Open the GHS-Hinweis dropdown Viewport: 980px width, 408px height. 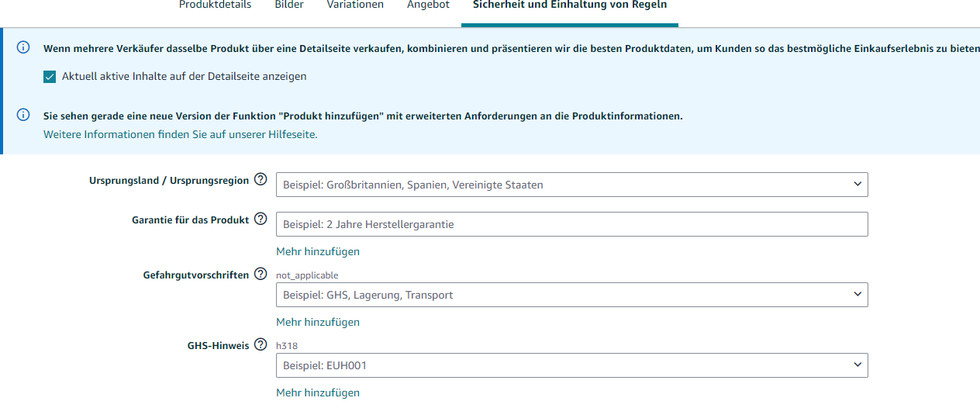click(x=572, y=365)
